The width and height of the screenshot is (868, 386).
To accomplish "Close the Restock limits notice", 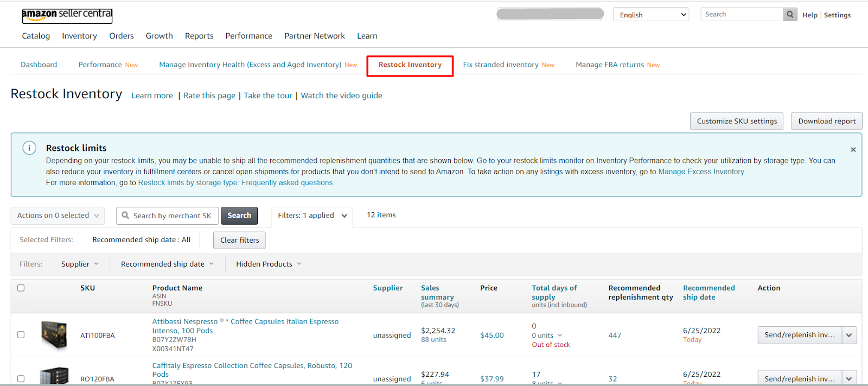I will coord(853,149).
